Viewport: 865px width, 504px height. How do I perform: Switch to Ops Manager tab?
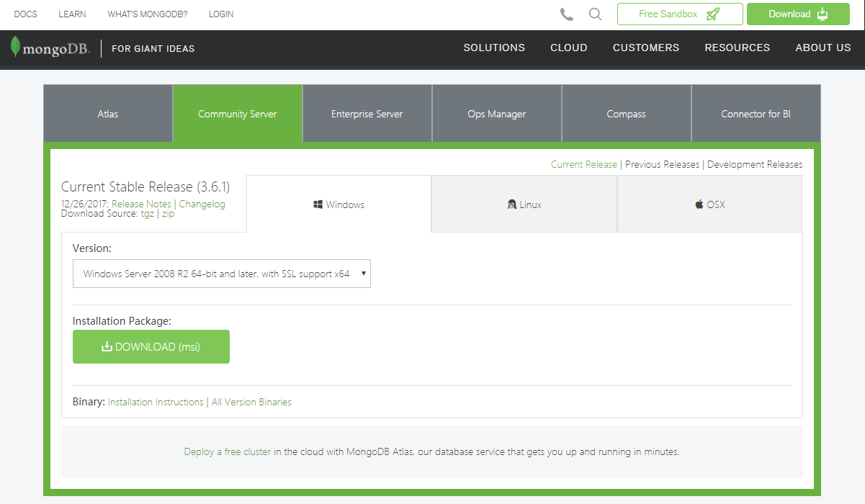tap(497, 114)
